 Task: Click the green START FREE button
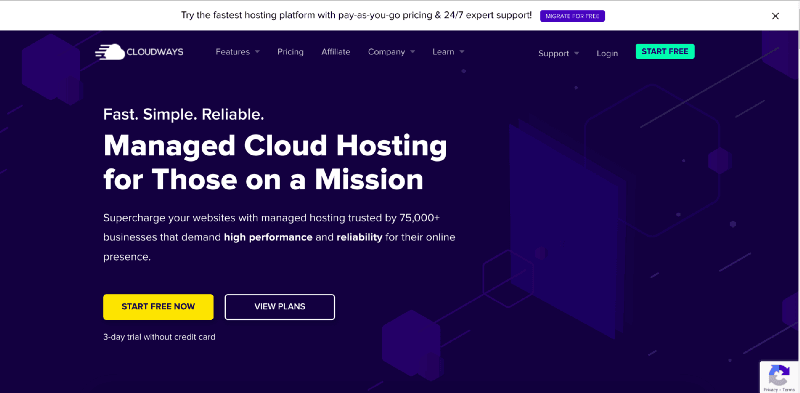[x=665, y=51]
